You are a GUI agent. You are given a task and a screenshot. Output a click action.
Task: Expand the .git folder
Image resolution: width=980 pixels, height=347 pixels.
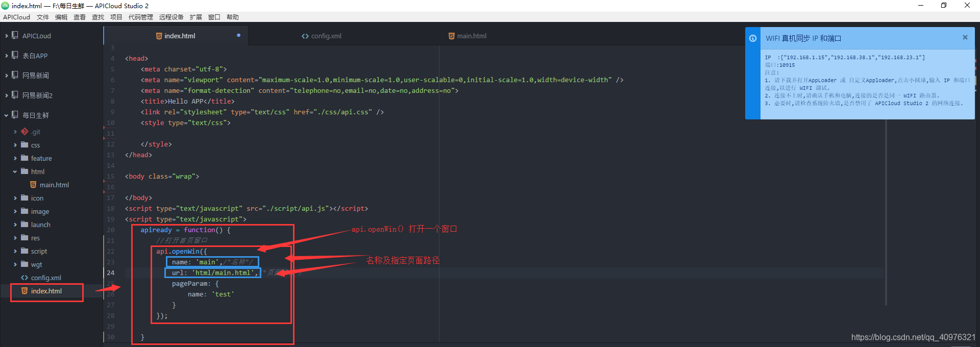pyautogui.click(x=15, y=132)
